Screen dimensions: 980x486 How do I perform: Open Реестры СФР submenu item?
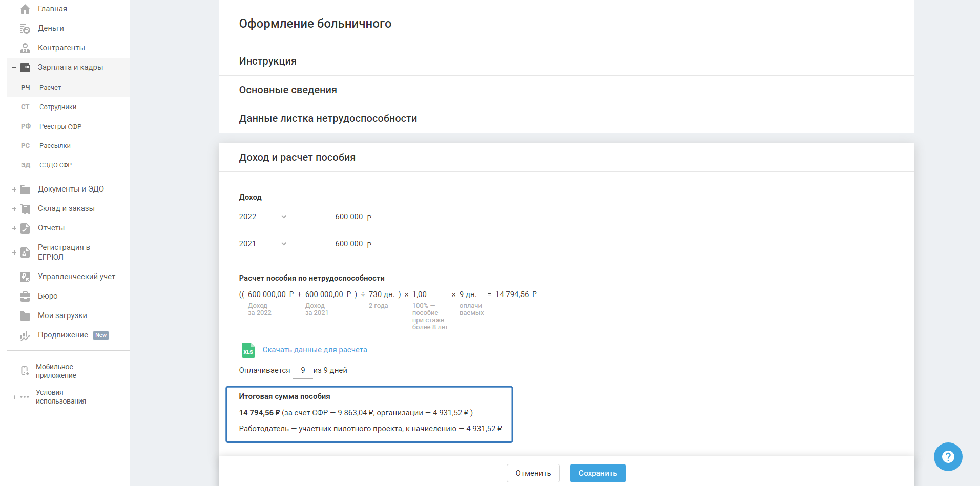(60, 126)
